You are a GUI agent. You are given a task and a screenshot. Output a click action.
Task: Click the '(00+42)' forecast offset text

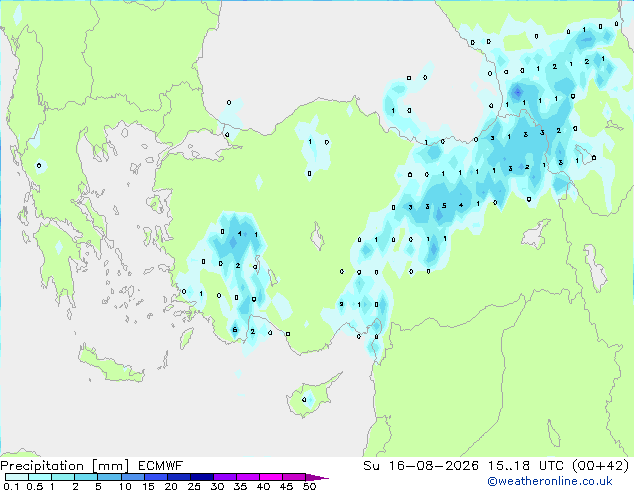click(x=600, y=466)
